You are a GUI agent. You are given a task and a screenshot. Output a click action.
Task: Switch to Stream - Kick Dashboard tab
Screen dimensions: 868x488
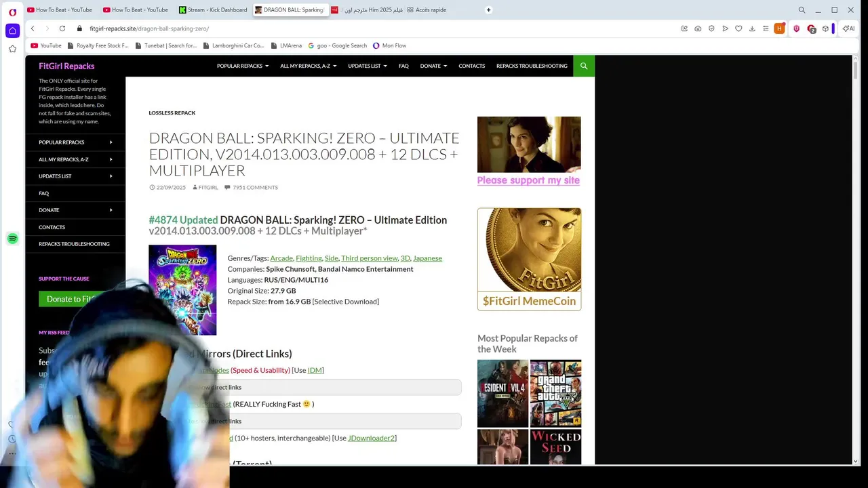213,10
